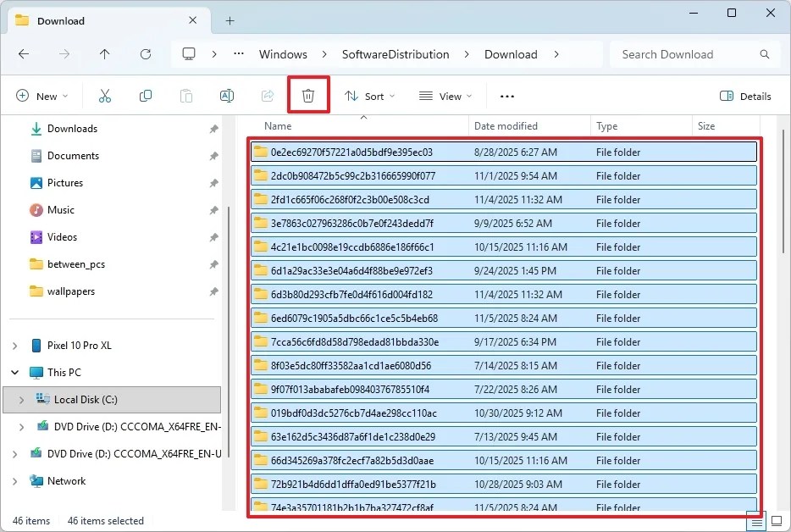Click the highlighted Delete trash icon
791x532 pixels.
pos(308,95)
